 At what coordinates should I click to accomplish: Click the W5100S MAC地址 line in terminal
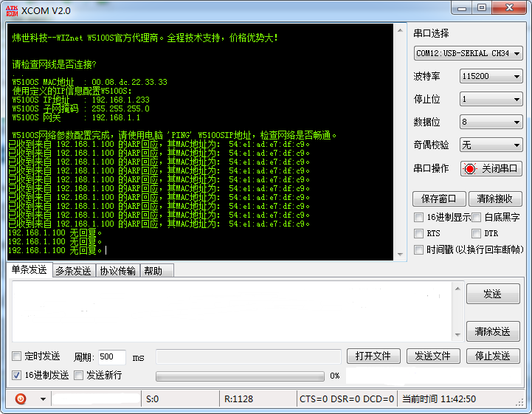[89, 82]
